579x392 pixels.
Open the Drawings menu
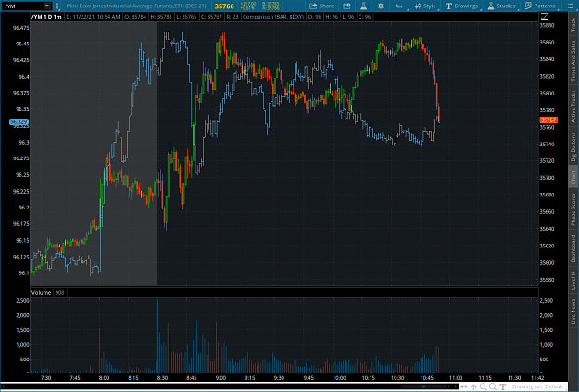tap(462, 6)
